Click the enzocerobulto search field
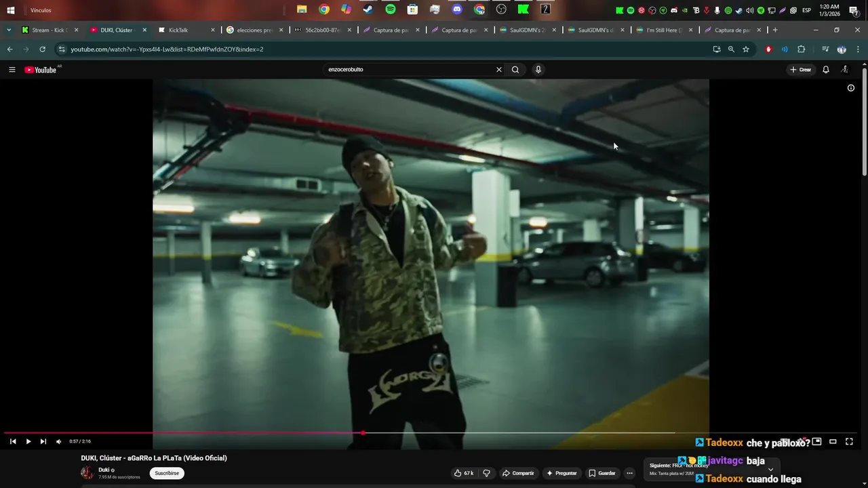The image size is (868, 488). point(409,70)
